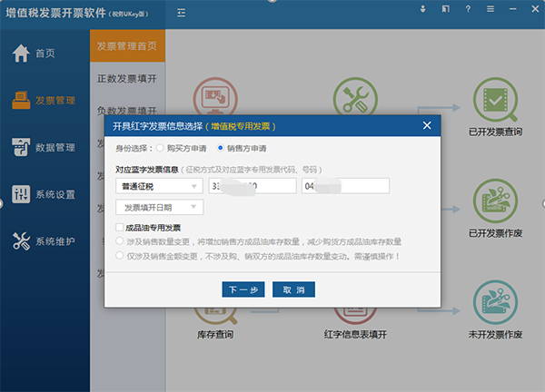This screenshot has height=392, width=545.
Task: Select 销售方申请 radio button
Action: (221, 147)
